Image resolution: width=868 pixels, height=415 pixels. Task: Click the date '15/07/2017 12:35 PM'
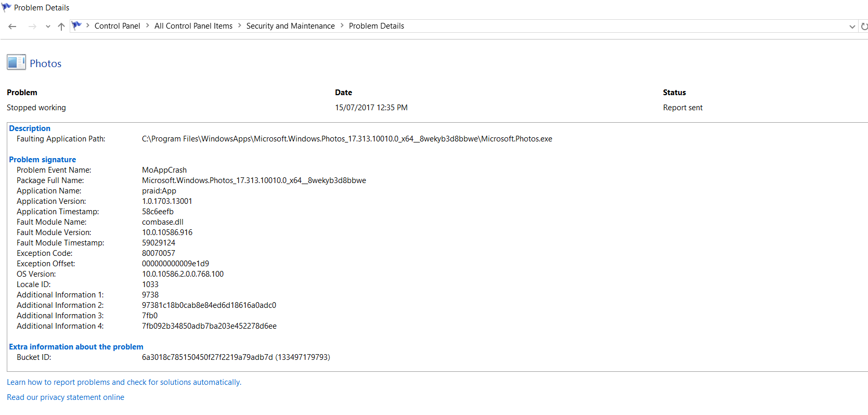371,108
